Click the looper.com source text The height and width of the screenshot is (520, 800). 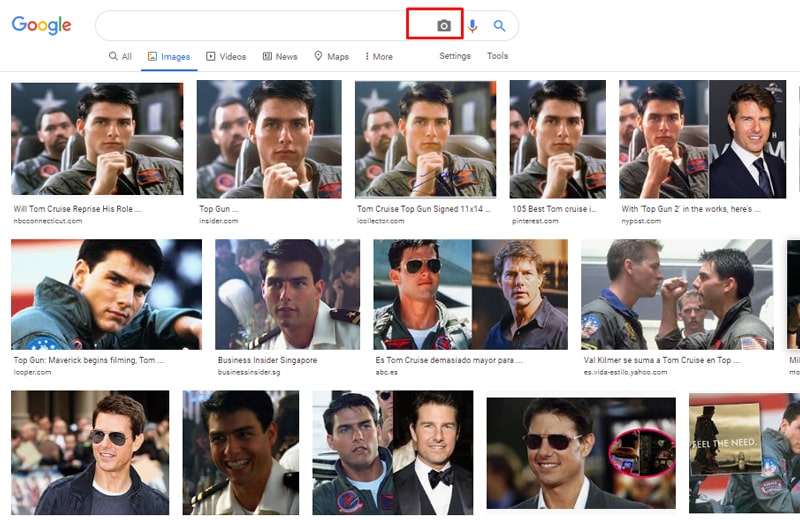[32, 372]
